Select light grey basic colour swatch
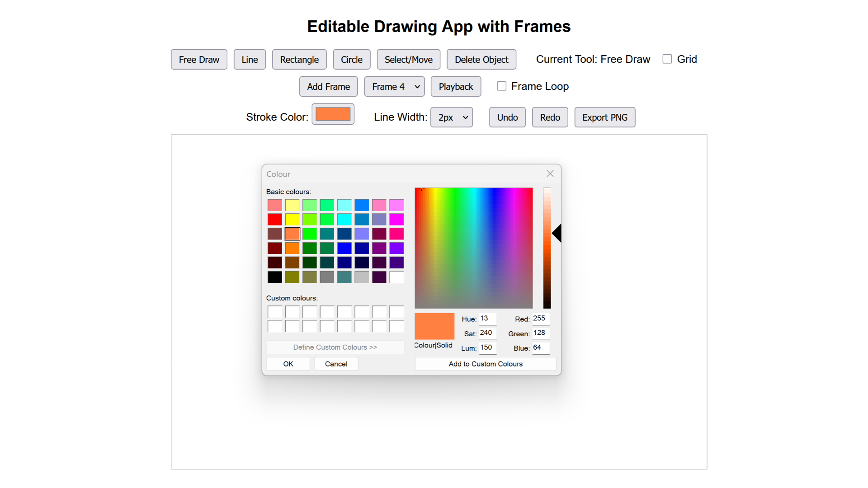 pyautogui.click(x=362, y=277)
